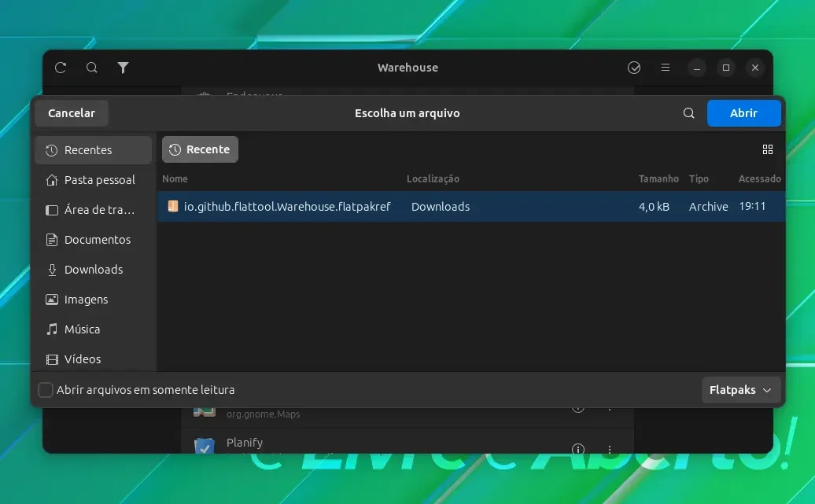Open Pasta pessoal in the sidebar
Image resolution: width=815 pixels, height=504 pixels.
click(x=94, y=180)
